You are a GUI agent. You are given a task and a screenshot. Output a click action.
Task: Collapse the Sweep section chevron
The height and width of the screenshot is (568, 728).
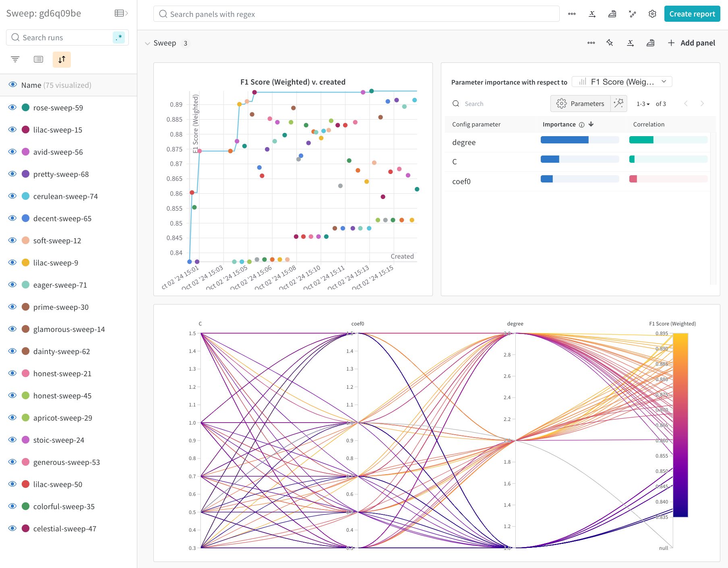pos(147,44)
